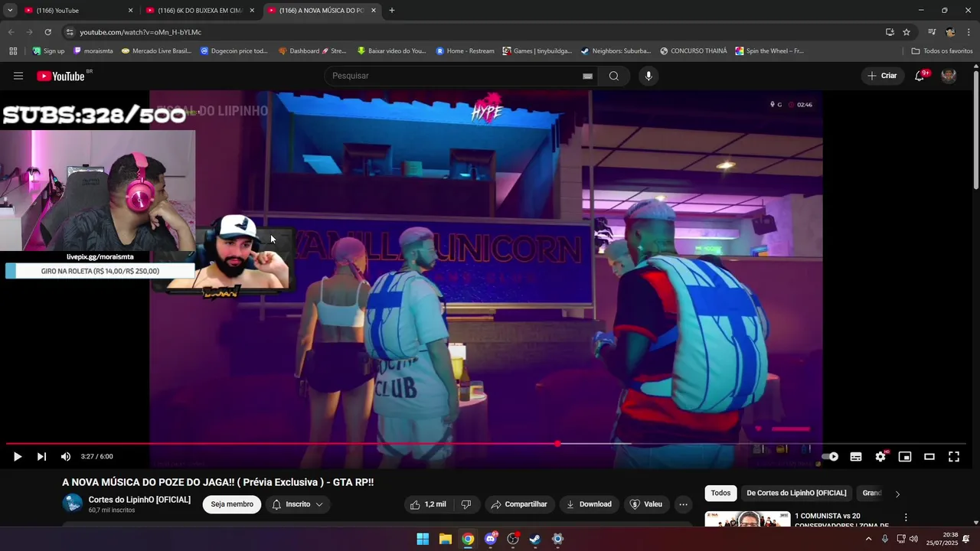Click the red progress scrubber handle
The height and width of the screenshot is (551, 980).
coord(557,444)
